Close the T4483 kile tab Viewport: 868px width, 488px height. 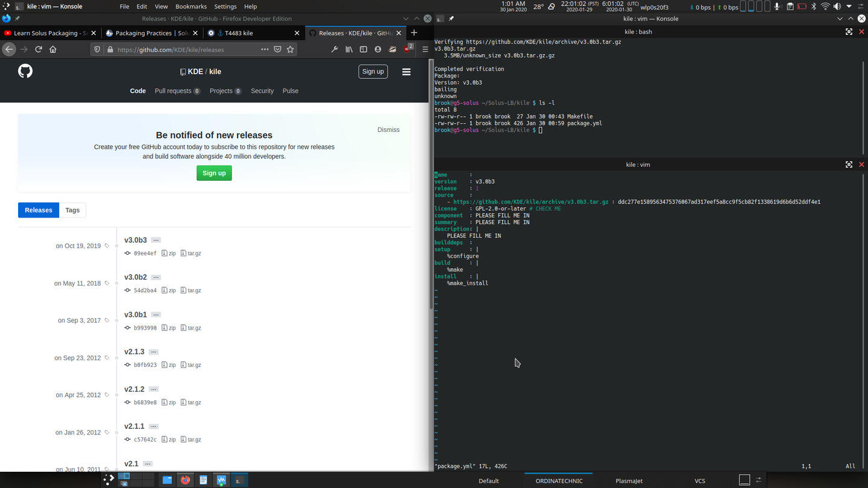(297, 33)
